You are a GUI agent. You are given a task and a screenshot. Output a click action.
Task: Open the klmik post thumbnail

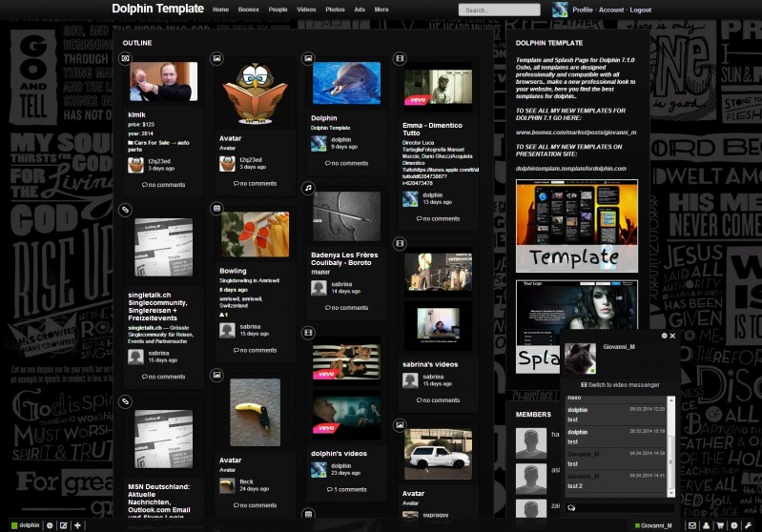click(x=163, y=81)
